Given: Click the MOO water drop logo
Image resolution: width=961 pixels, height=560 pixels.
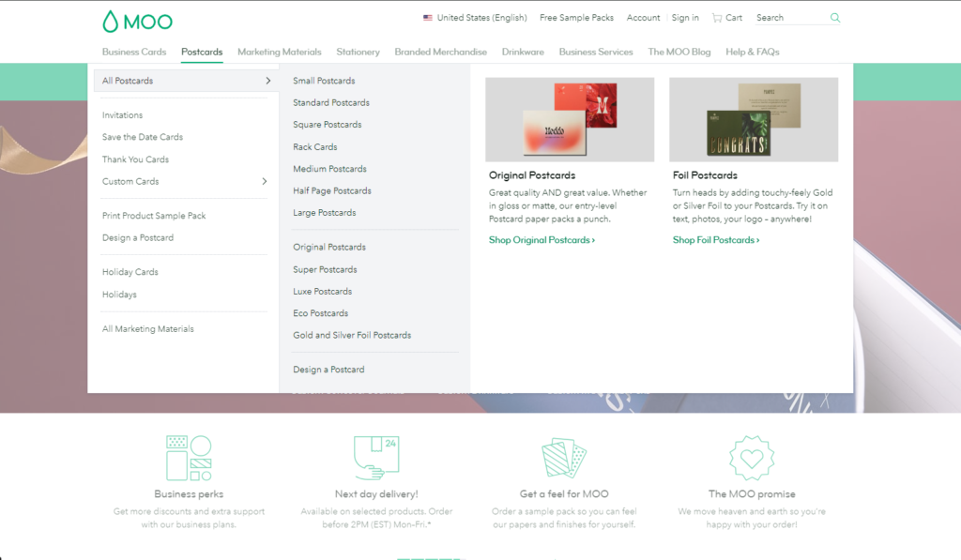Looking at the screenshot, I should coord(111,21).
